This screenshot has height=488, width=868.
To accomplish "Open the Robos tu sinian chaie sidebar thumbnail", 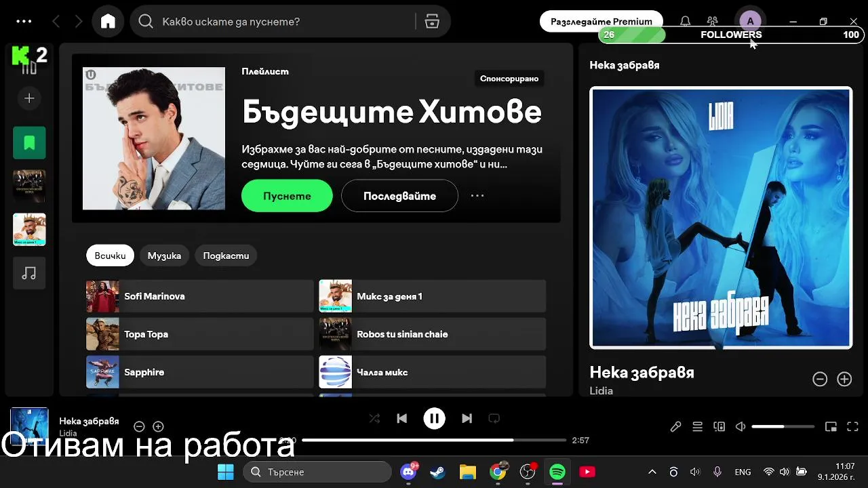I will coord(29,186).
